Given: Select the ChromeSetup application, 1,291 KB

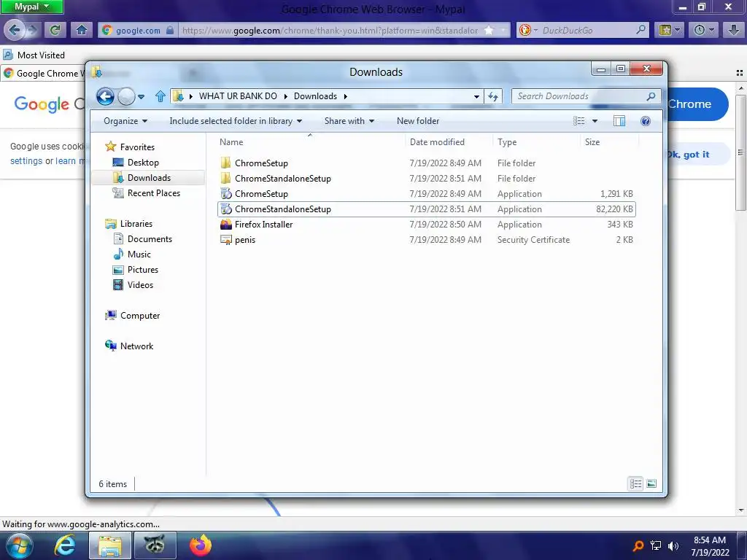Looking at the screenshot, I should coord(426,194).
